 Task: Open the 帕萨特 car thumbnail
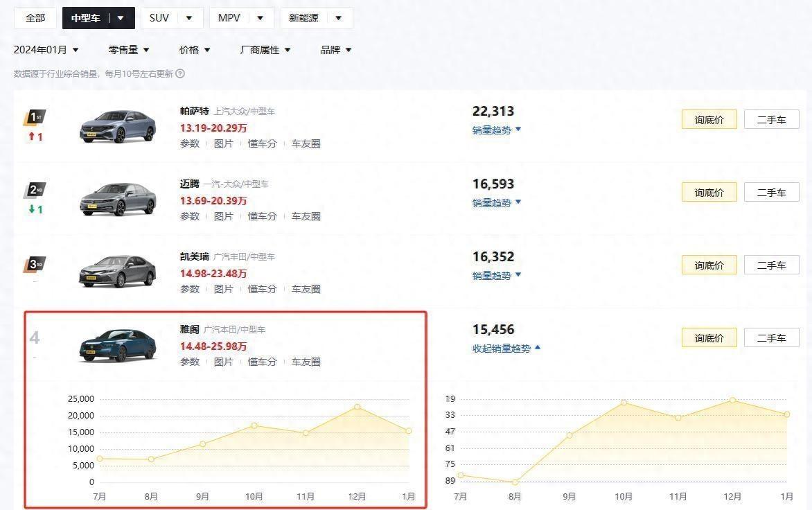[x=118, y=126]
